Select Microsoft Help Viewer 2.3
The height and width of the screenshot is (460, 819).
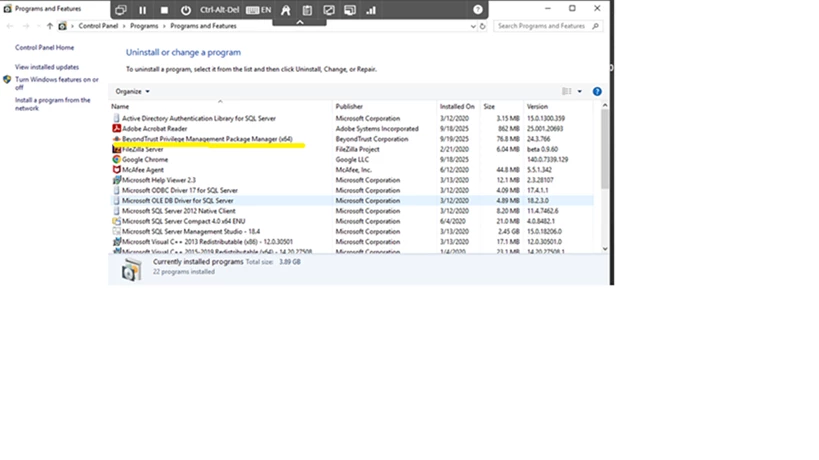352,180
